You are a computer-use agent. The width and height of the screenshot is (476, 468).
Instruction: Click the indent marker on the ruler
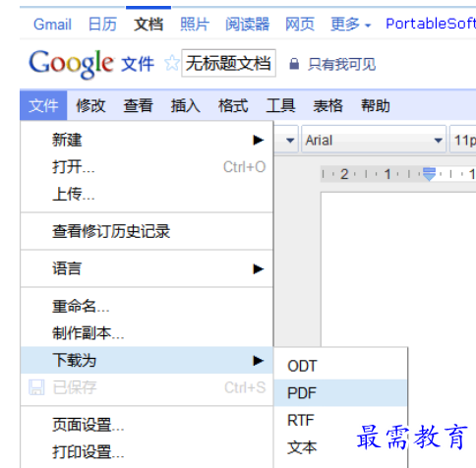click(429, 174)
